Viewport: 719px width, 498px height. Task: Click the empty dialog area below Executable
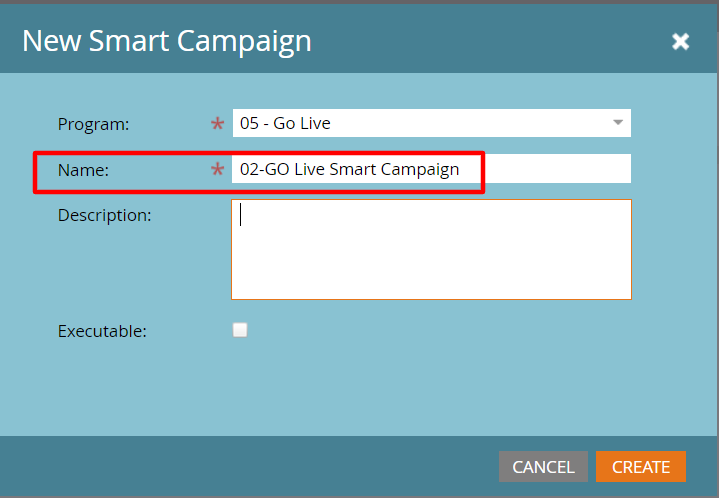358,390
